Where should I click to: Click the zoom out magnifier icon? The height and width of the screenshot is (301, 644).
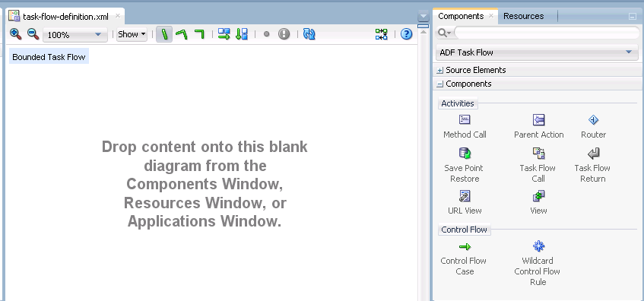point(33,34)
